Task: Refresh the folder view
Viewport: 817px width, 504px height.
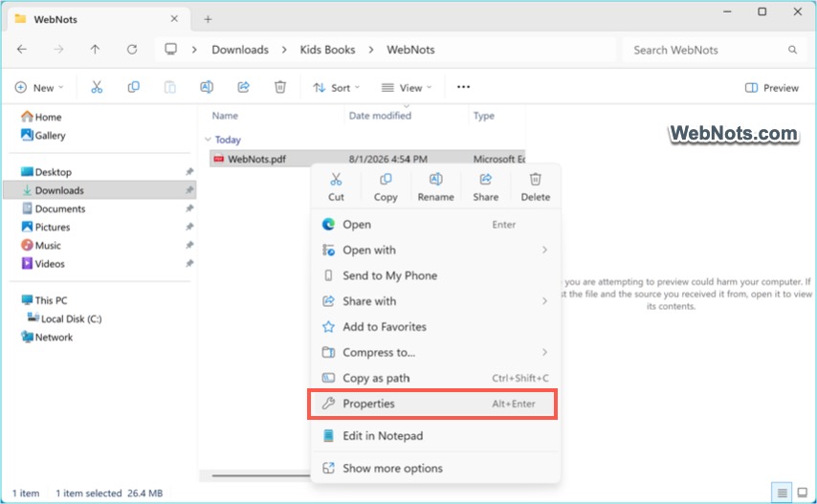Action: click(x=132, y=50)
